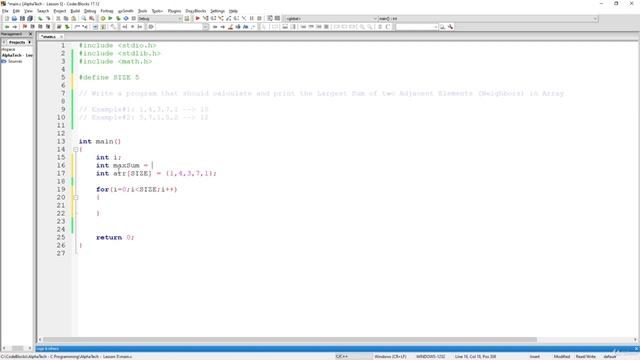The width and height of the screenshot is (640, 360).
Task: Open the View menu
Action: 28,11
